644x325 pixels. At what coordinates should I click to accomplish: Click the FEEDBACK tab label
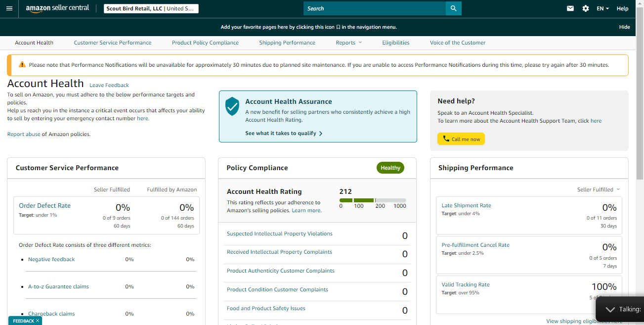[x=23, y=321]
